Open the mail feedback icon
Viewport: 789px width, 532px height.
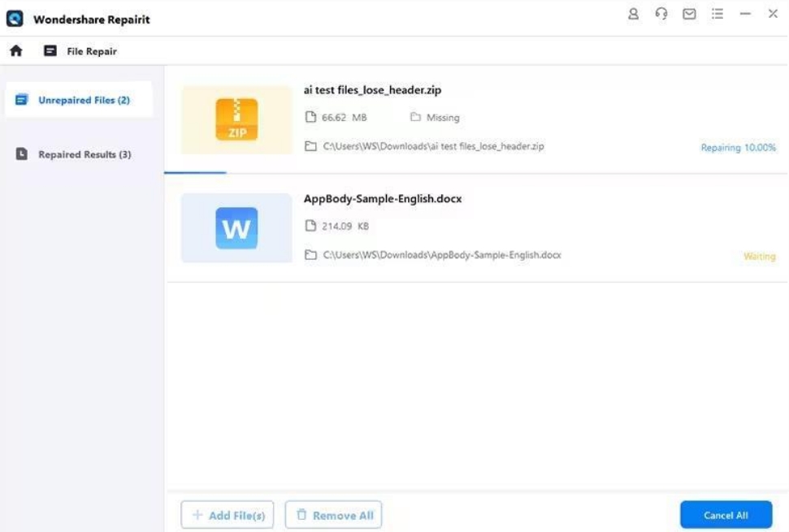coord(689,14)
